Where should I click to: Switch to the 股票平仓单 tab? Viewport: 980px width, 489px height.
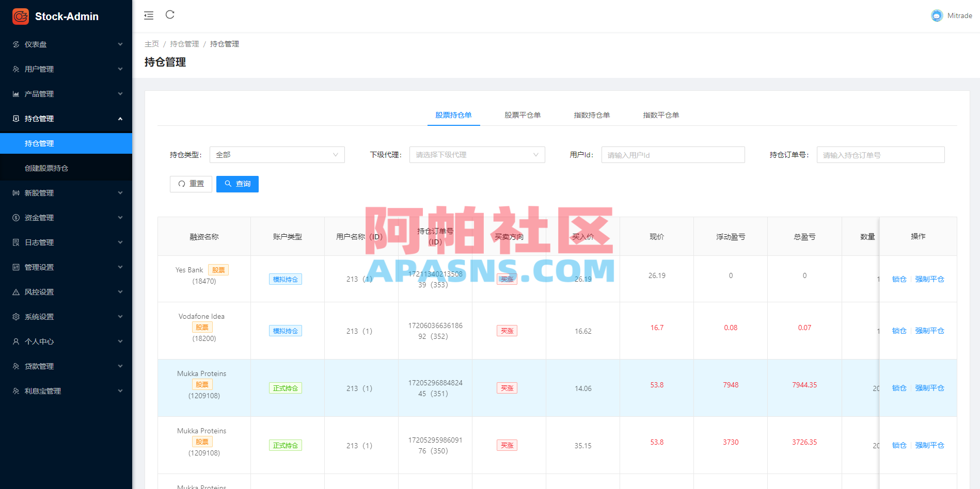pos(521,115)
